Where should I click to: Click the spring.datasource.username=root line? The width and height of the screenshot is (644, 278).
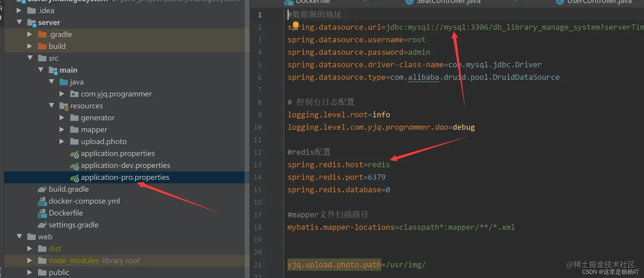[x=356, y=40]
